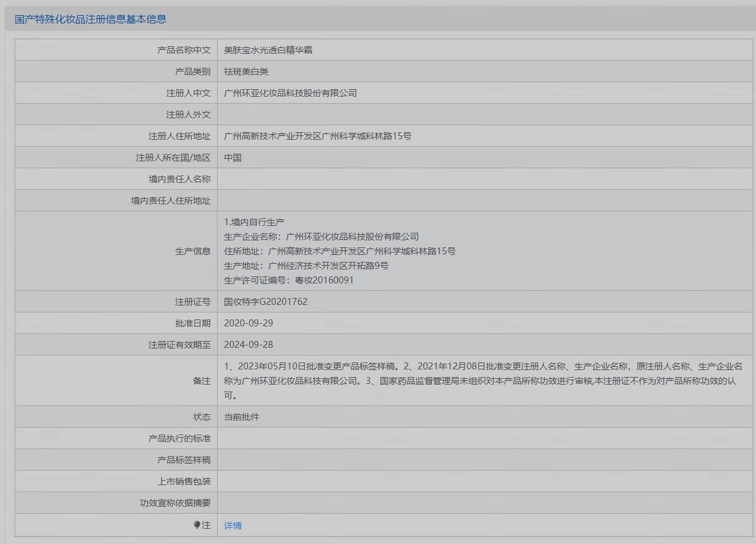Viewport: 756px width, 544px height.
Task: Click the lightbulb icon beside 注
Action: 197,525
